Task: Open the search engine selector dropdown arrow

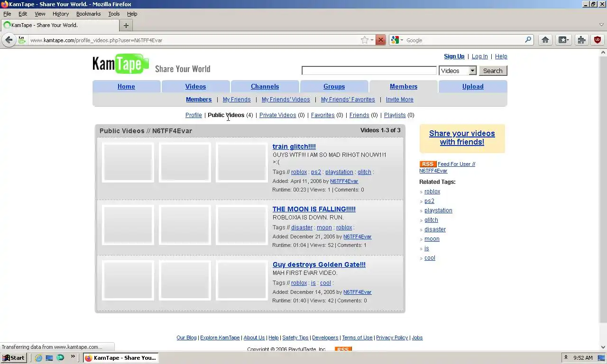Action: coord(402,40)
